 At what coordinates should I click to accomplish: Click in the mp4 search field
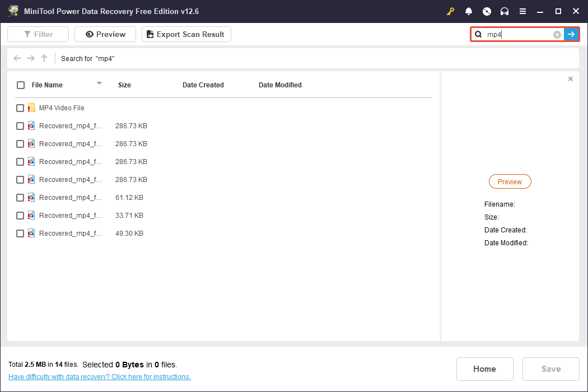(519, 35)
